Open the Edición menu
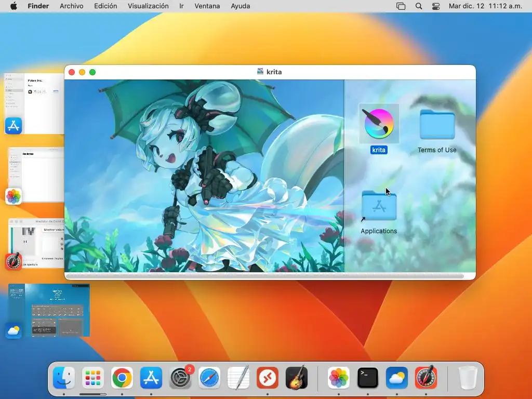 coord(105,6)
